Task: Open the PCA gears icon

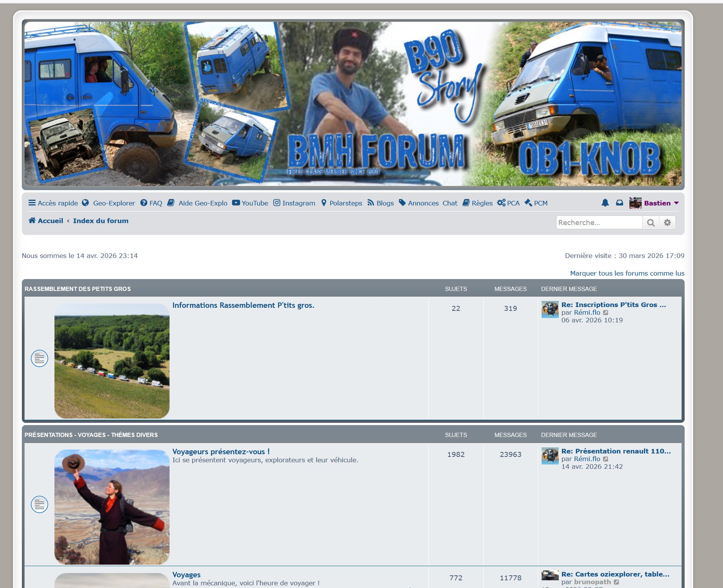Action: tap(501, 203)
